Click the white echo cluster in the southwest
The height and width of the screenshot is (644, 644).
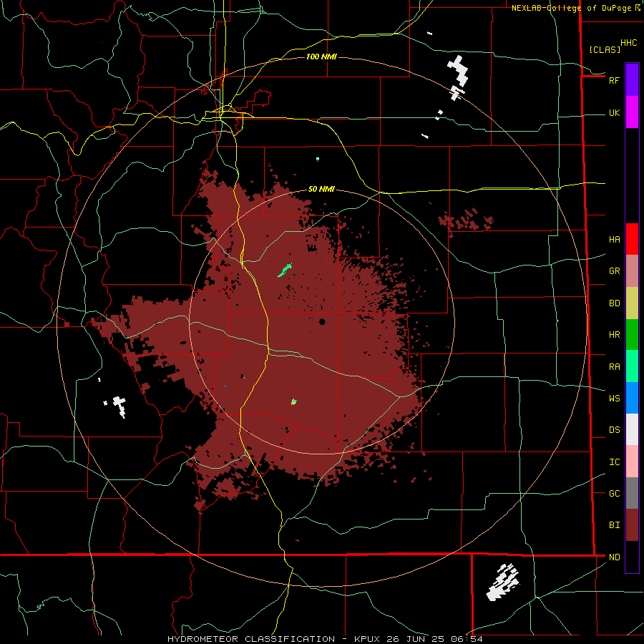click(x=119, y=406)
